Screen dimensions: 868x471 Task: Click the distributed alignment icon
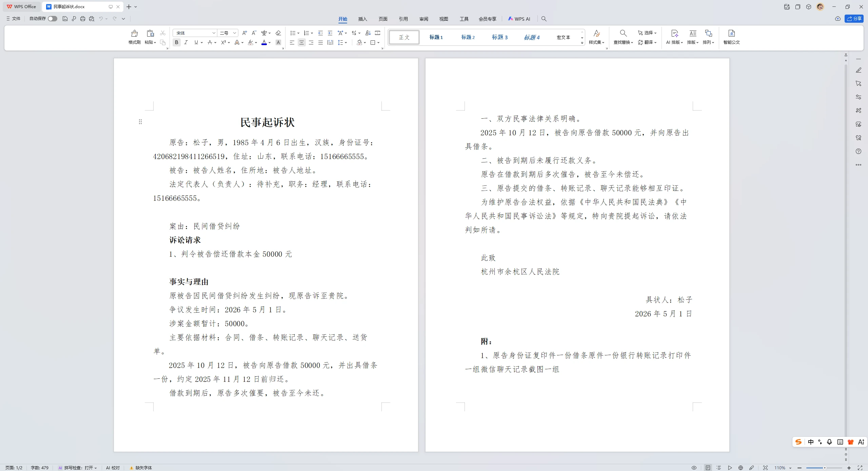click(x=330, y=42)
